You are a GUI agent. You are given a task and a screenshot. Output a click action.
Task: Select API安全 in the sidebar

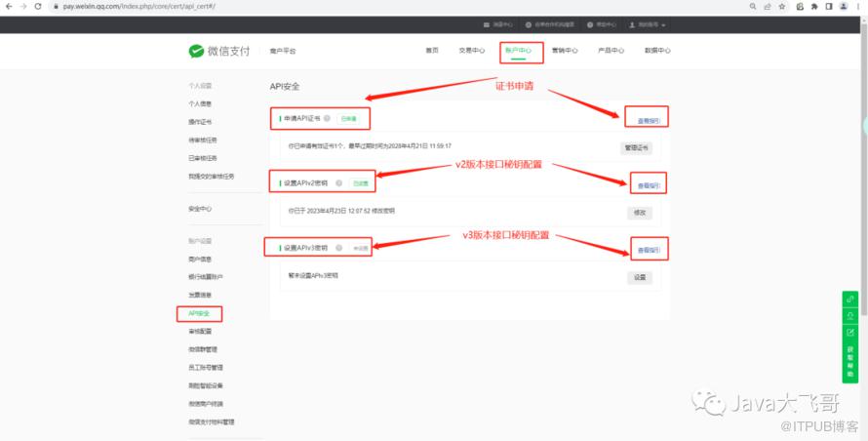[x=199, y=313]
